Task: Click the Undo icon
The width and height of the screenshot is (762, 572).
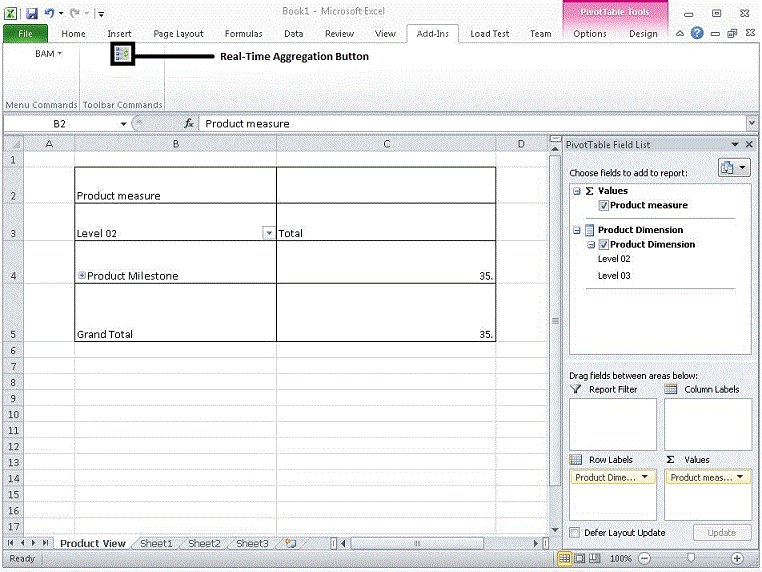Action: point(50,13)
